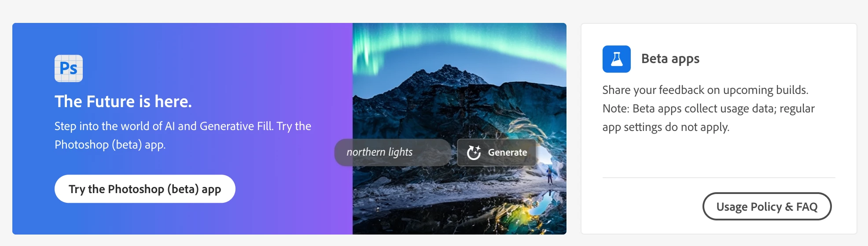Click "Share your feedback on upcoming builds" text
Screen dimensions: 868x246
coord(705,90)
